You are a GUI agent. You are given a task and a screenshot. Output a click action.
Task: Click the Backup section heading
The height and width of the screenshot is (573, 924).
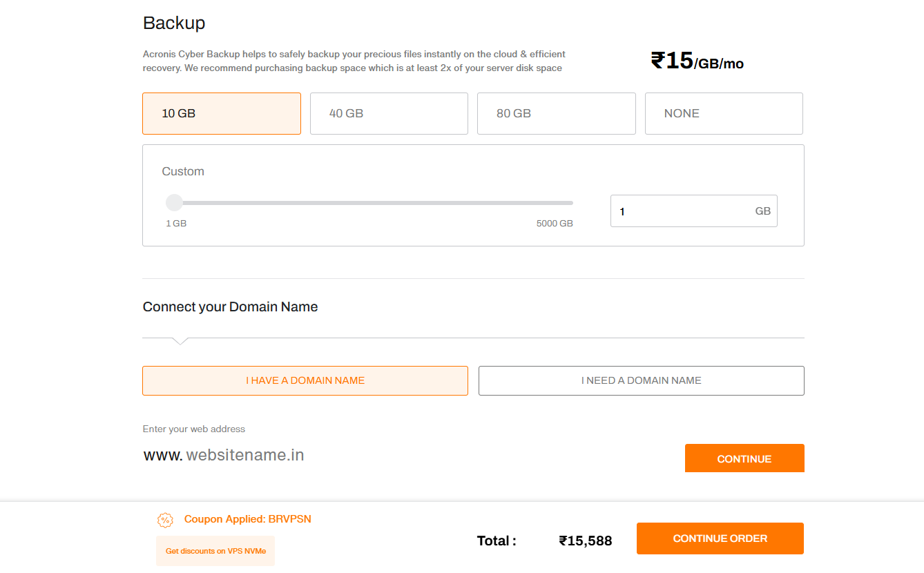click(174, 23)
